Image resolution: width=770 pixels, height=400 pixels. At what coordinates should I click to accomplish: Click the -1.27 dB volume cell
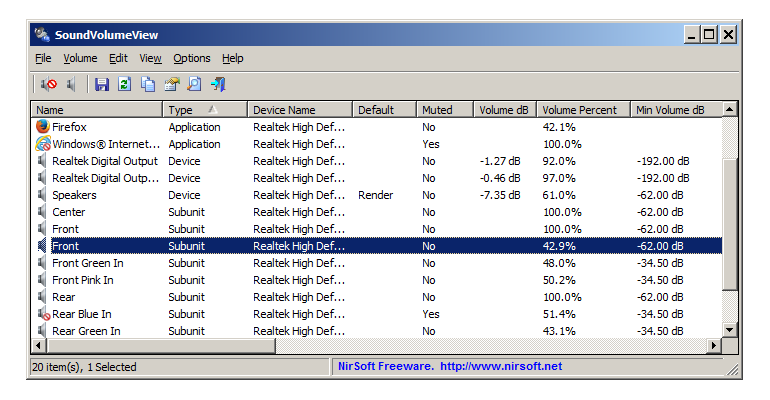pyautogui.click(x=500, y=161)
